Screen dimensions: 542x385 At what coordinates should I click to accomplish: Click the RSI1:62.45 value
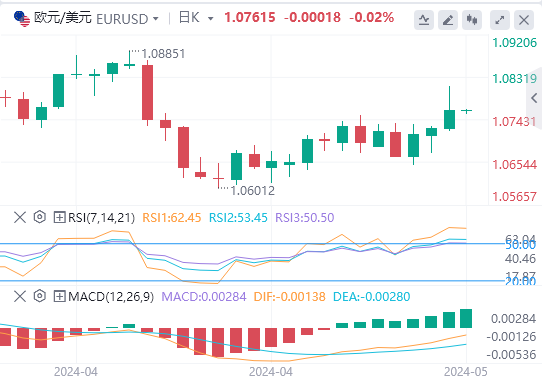pos(171,218)
